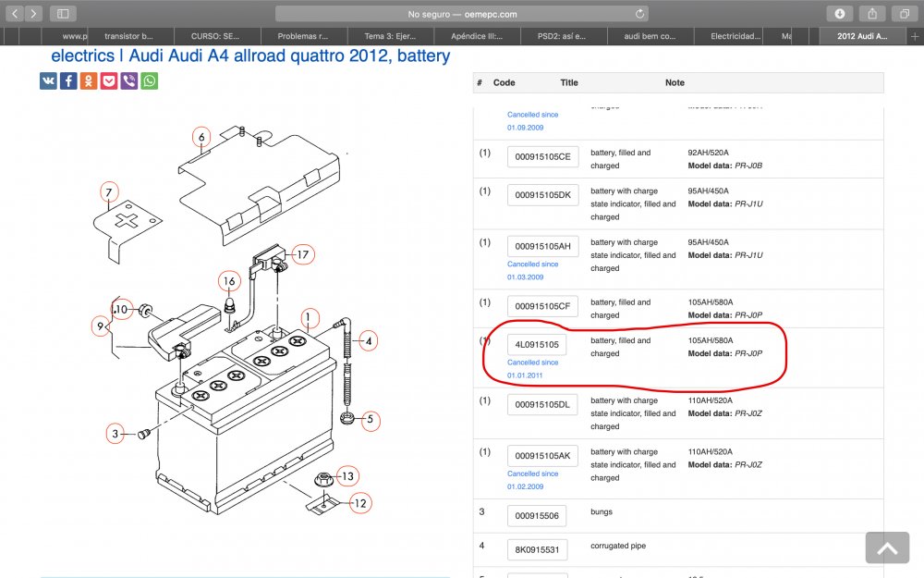Image resolution: width=924 pixels, height=578 pixels.
Task: Click diagram callout 3 for the bungs
Action: coord(115,434)
